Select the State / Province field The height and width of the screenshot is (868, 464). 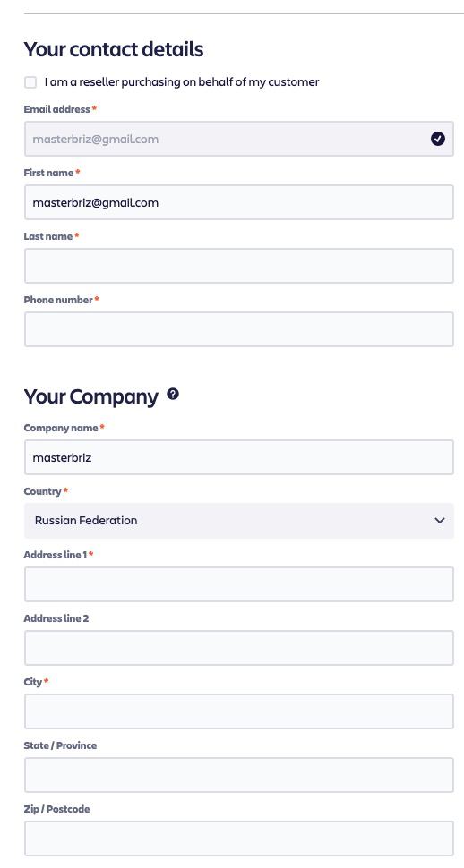click(239, 775)
